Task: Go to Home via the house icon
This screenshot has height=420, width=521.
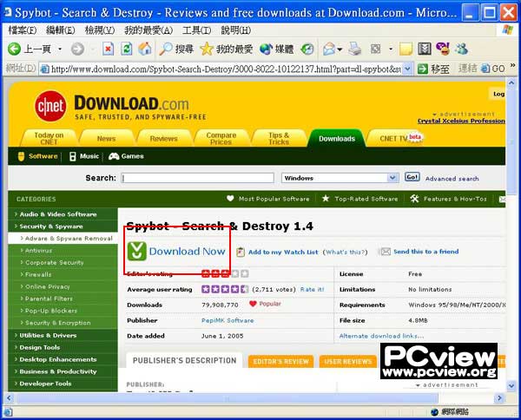Action: 145,49
